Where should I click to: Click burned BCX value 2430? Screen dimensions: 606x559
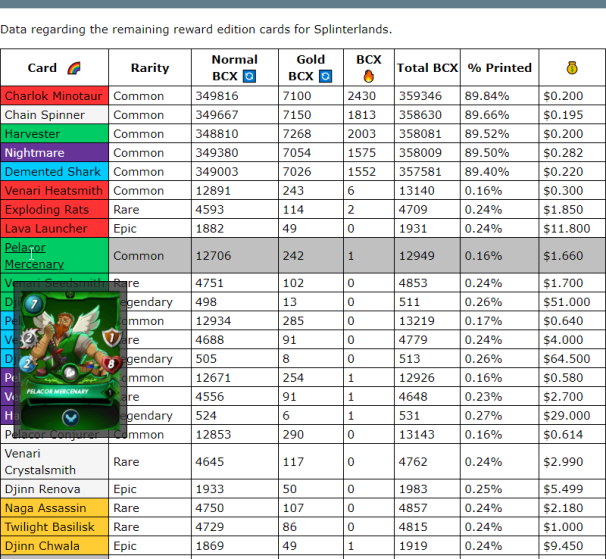click(x=361, y=96)
